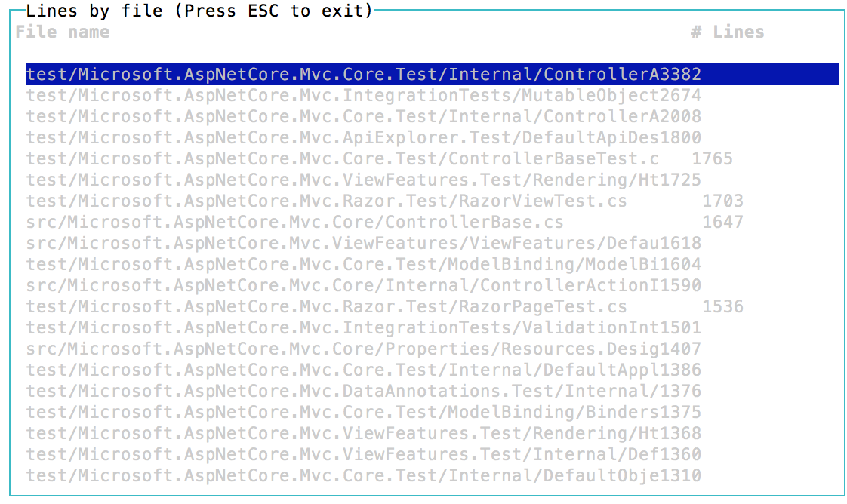Viewport: 847px width, 504px height.
Task: Select the DataAnnotations.Test 1376-line row
Action: (x=432, y=391)
